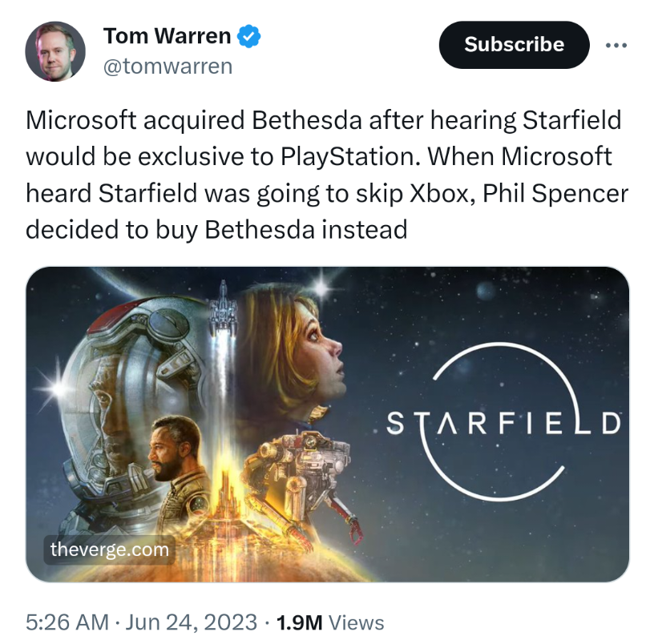
Task: Click the theverge.com source label
Action: 110,549
